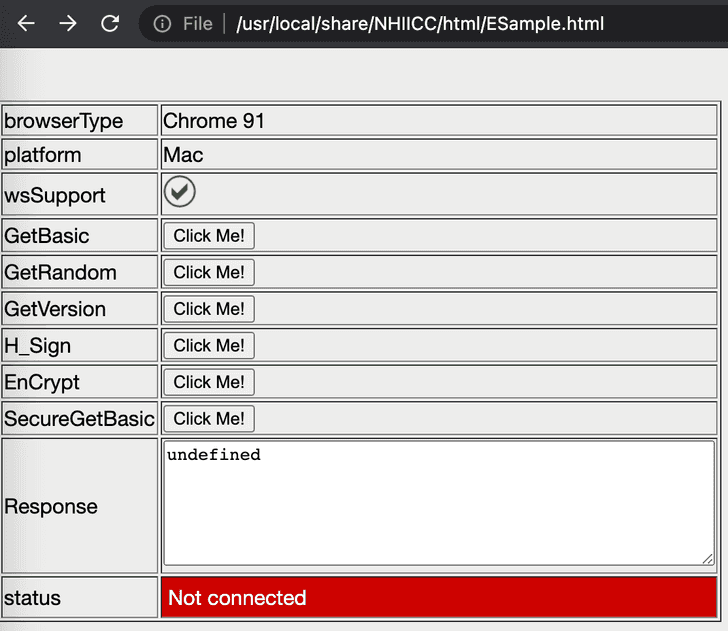Viewport: 728px width, 631px height.
Task: Trigger H_Sign via its Click Me! button
Action: click(x=208, y=346)
